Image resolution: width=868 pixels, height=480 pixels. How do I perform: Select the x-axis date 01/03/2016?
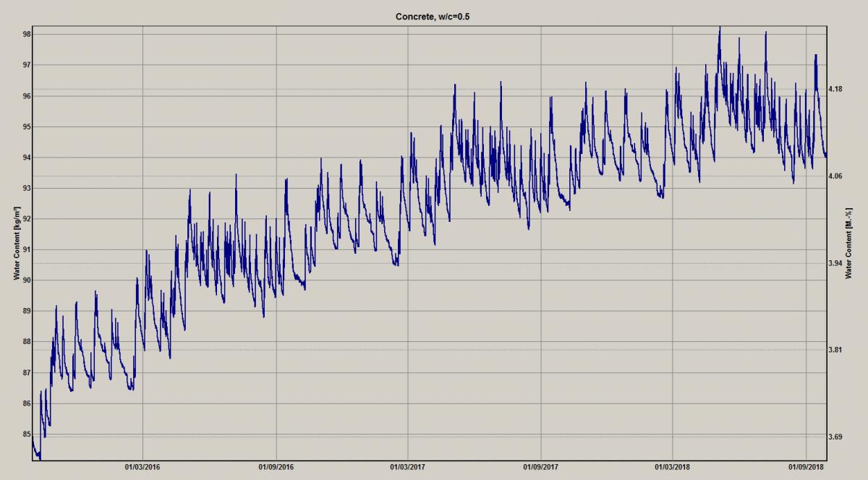point(143,468)
